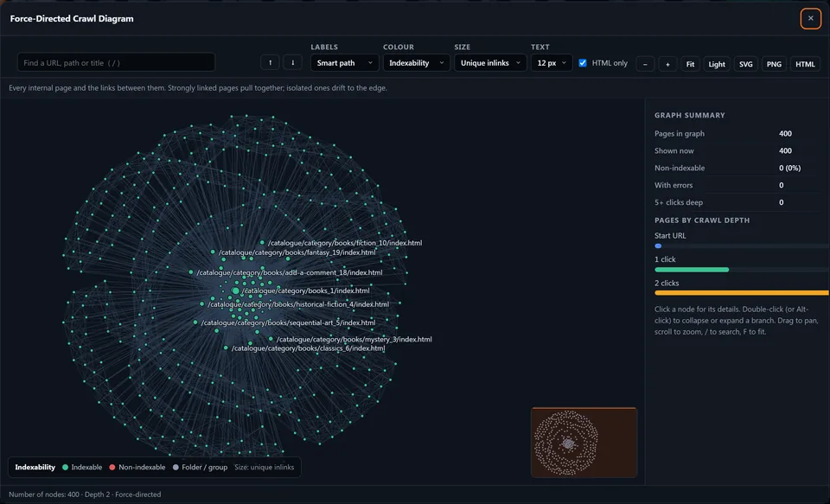This screenshot has width=830, height=504.
Task: Uncheck the HTML only checkbox
Action: tap(583, 63)
